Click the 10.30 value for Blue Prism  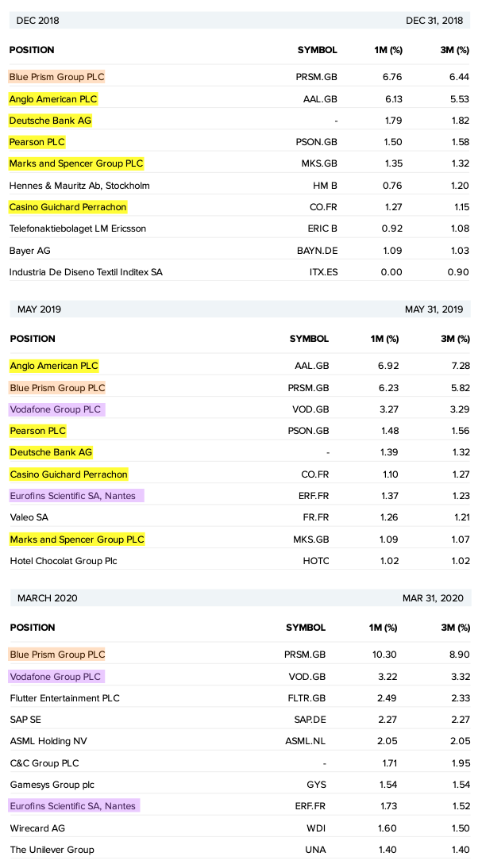point(384,655)
